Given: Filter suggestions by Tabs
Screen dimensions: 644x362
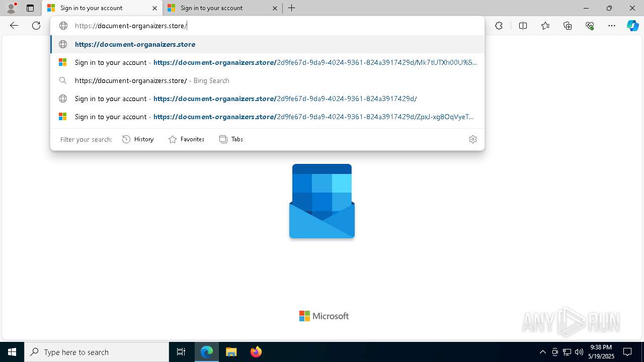Looking at the screenshot, I should (x=231, y=139).
